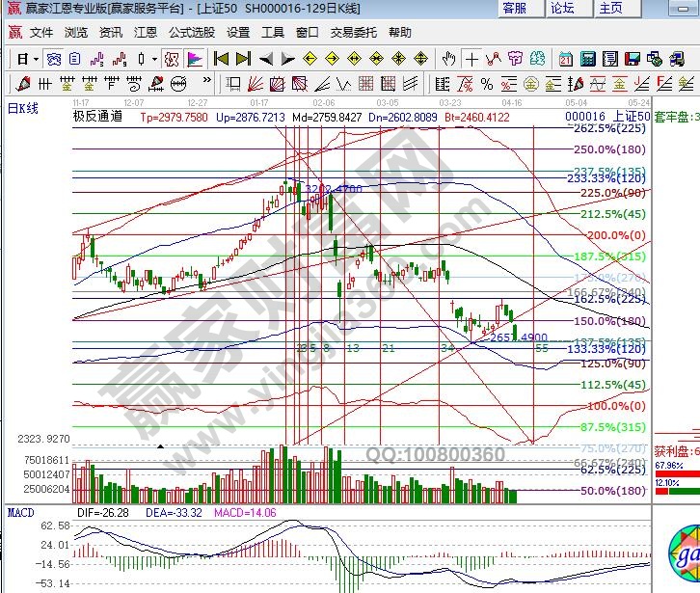Click the jump-to-last-bar green arrow icon

click(x=243, y=59)
